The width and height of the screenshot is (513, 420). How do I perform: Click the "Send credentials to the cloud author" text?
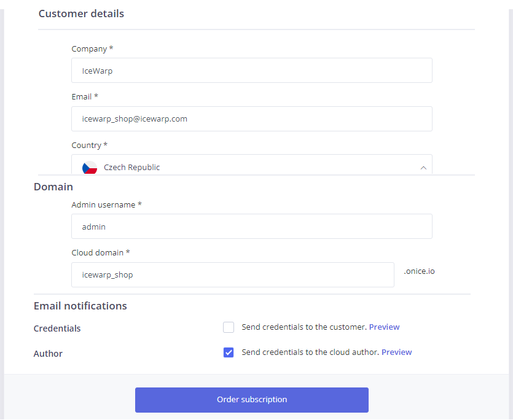(310, 352)
